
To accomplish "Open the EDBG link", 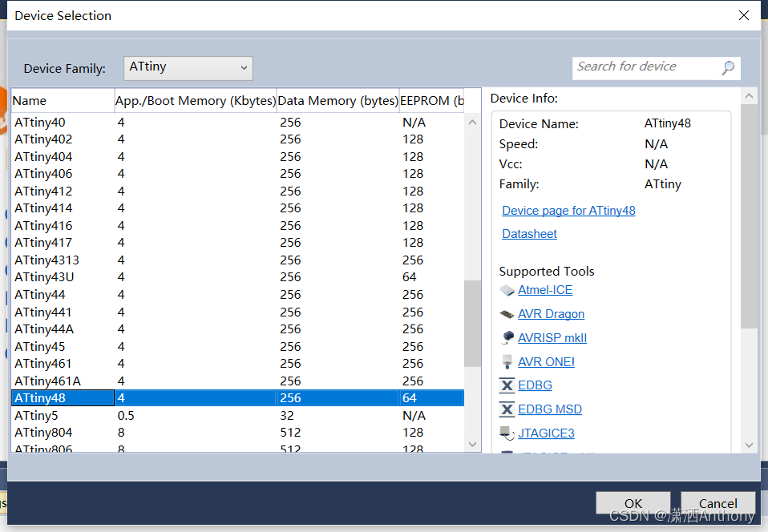I will coord(535,385).
